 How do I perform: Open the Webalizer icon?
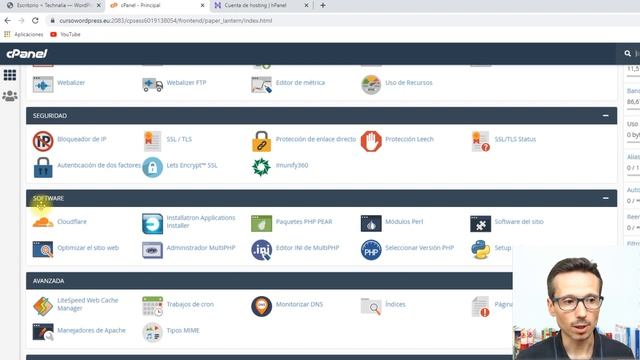click(43, 84)
